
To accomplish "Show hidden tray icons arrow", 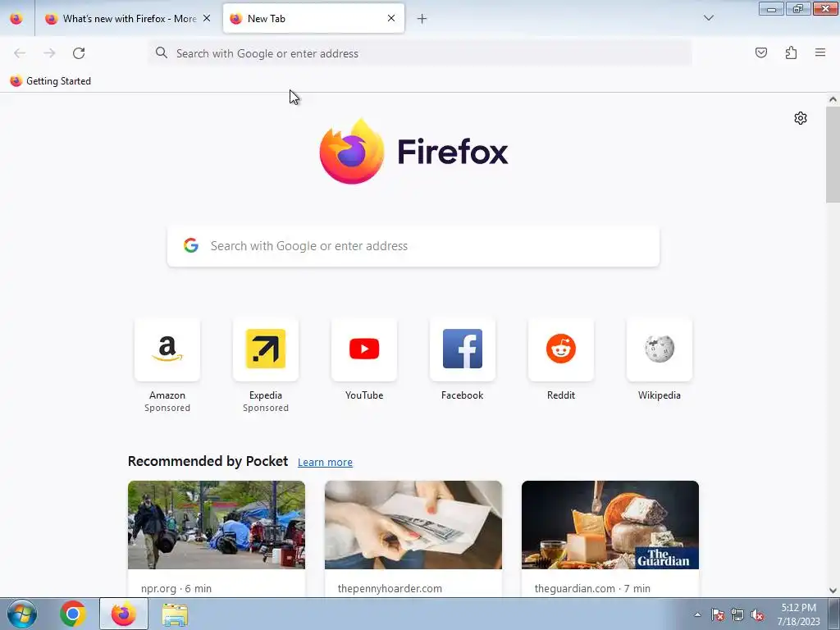I will pos(697,614).
